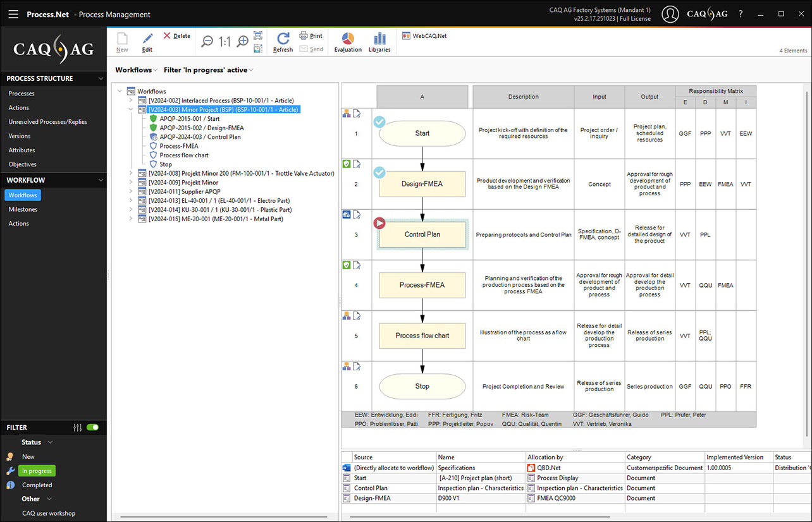Click the Print printer icon
This screenshot has height=522, width=812.
tap(304, 36)
